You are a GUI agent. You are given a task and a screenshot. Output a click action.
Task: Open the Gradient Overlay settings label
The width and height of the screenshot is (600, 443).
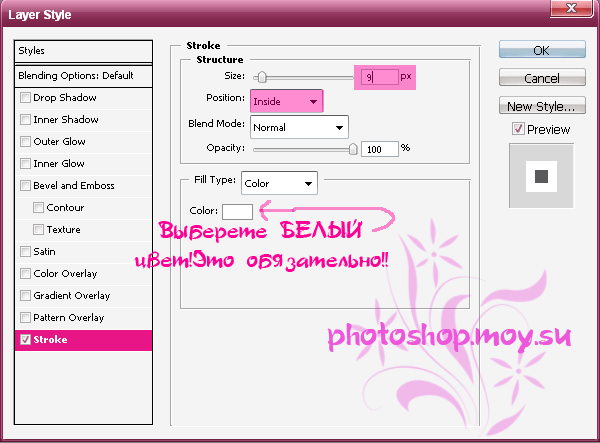(x=72, y=296)
